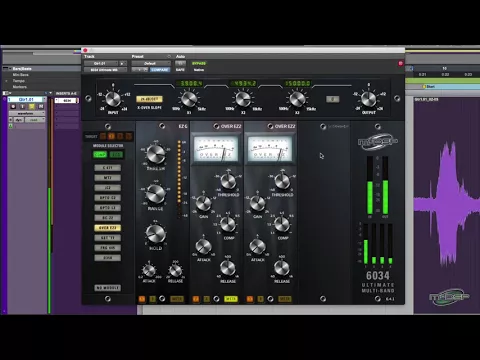Turn the INPUT gain knob

coord(113,99)
